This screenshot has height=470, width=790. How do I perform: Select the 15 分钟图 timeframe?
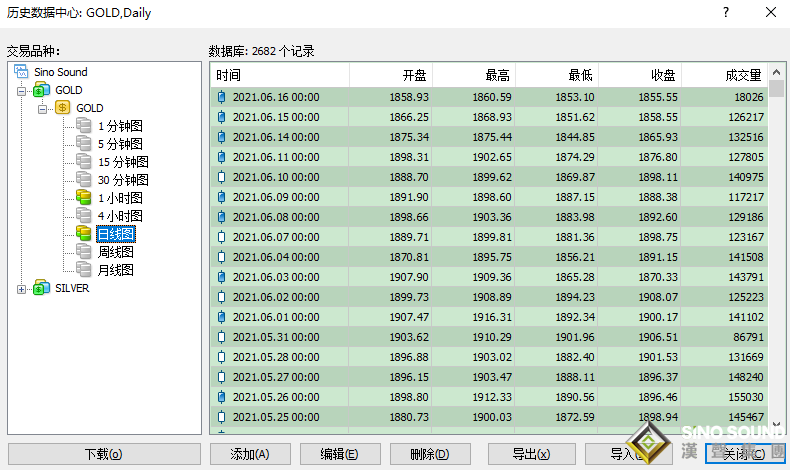point(123,162)
